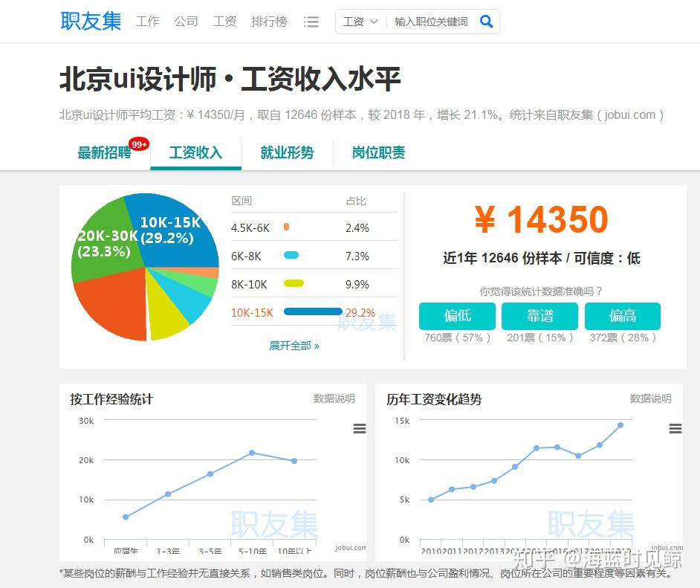Click the magnifier search icon
Screen dimensions: 700x588
[486, 21]
